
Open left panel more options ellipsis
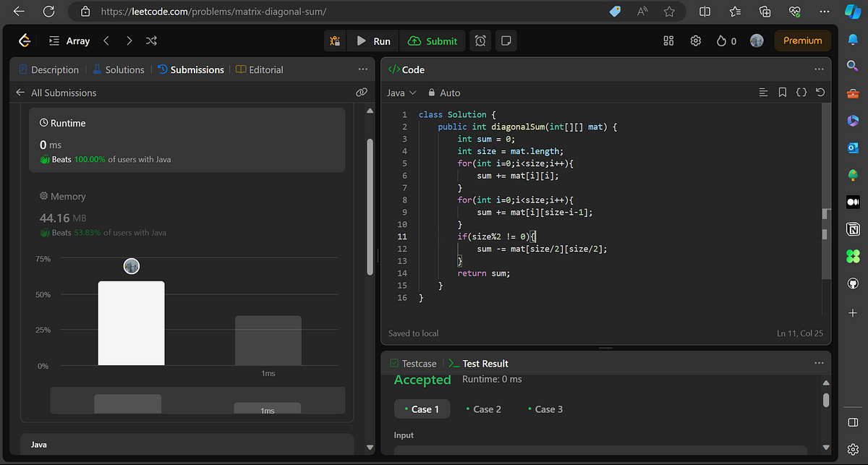coord(362,69)
